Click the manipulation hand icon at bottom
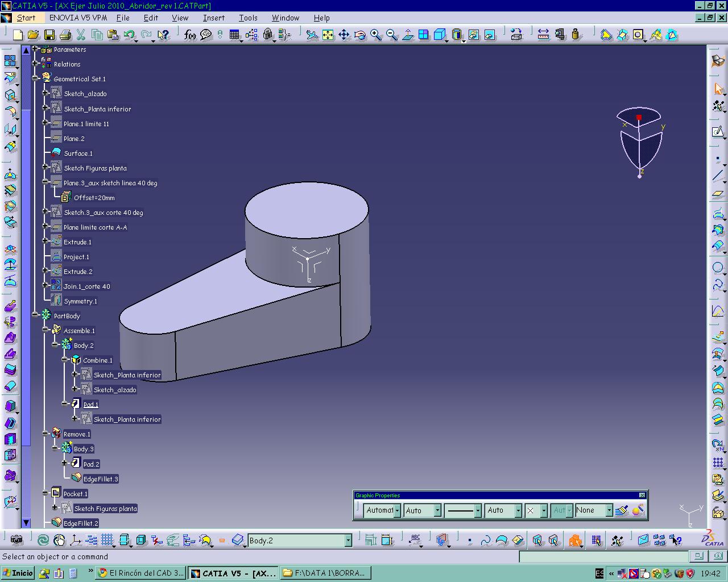This screenshot has height=582, width=728. pos(59,540)
